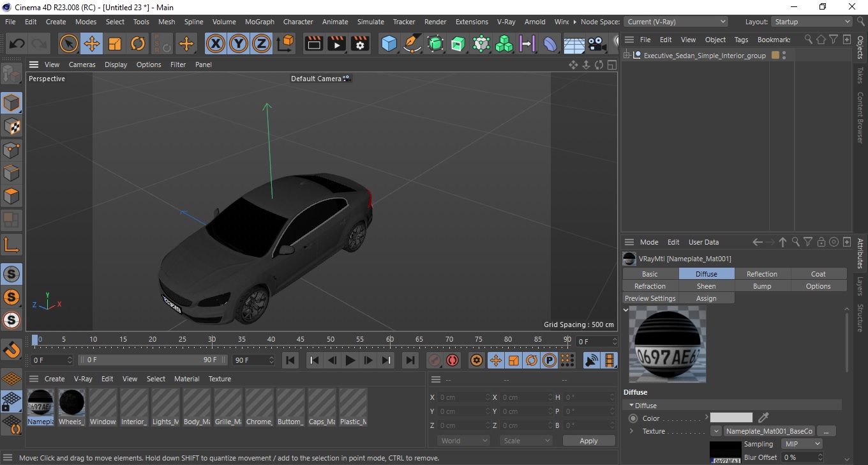Switch to Model mode in left toolbar
Screen dimensions: 868x465
tap(11, 103)
